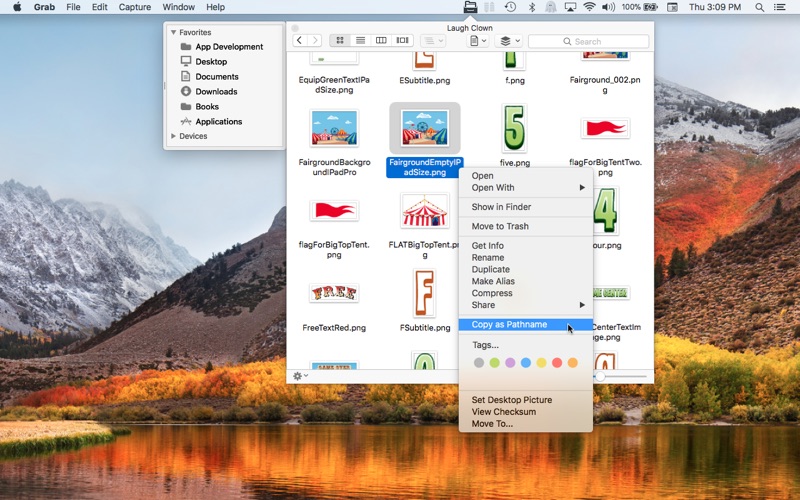Switch to cover flow view

pos(402,41)
